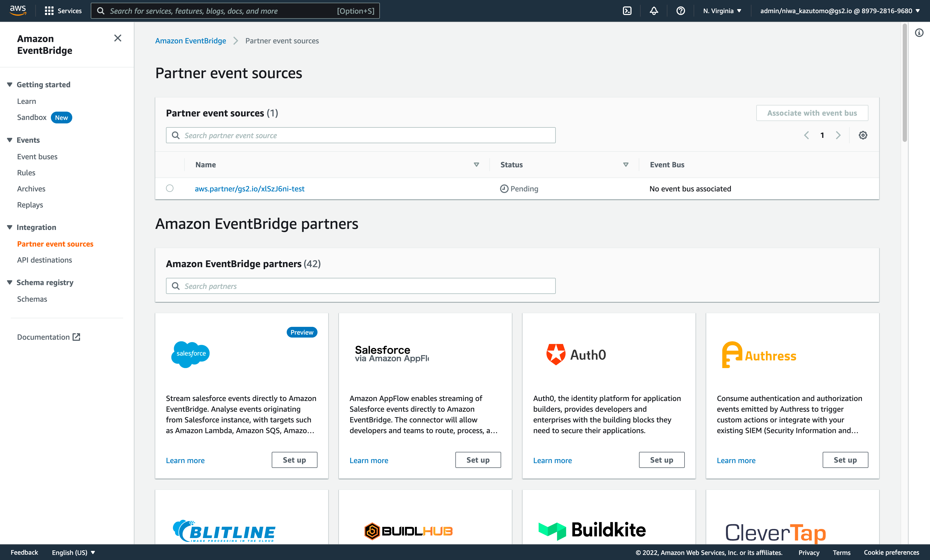Learn more about Salesforce via AppFlow
Screen dimensions: 930x560
[x=369, y=460]
